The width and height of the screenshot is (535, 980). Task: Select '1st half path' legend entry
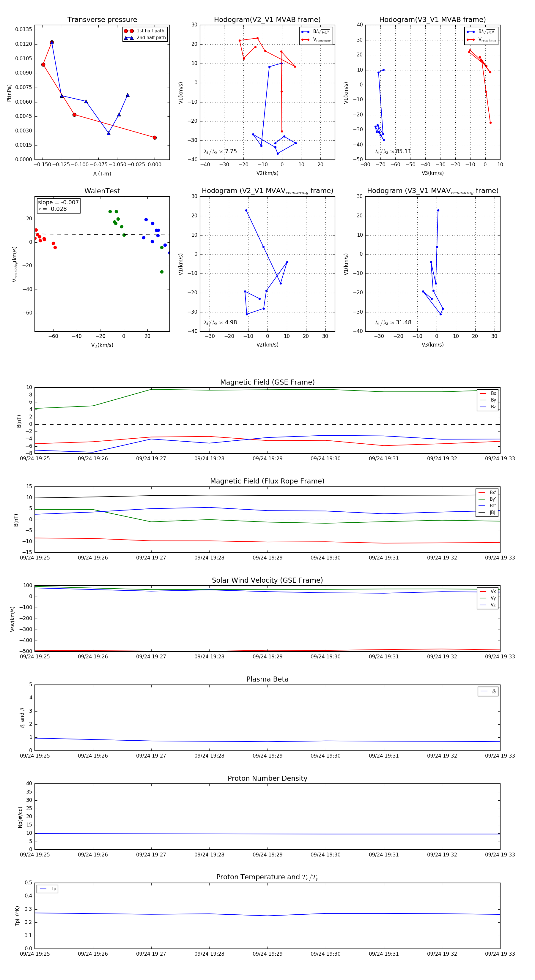pos(145,31)
